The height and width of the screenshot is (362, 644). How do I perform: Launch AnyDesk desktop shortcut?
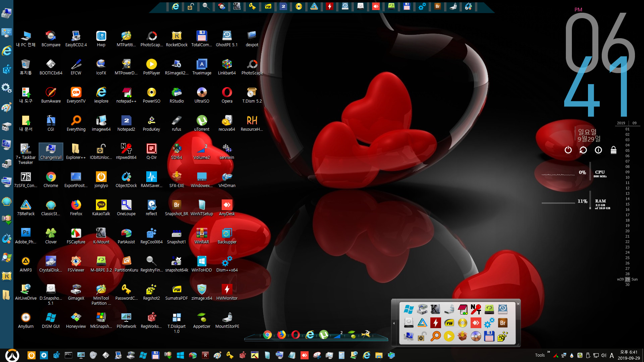click(227, 207)
